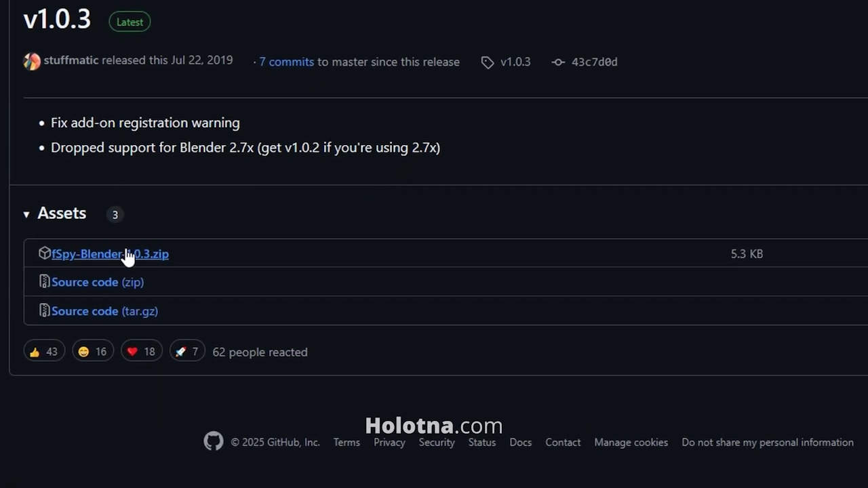Open the v1.0.3 tag link

pyautogui.click(x=515, y=62)
